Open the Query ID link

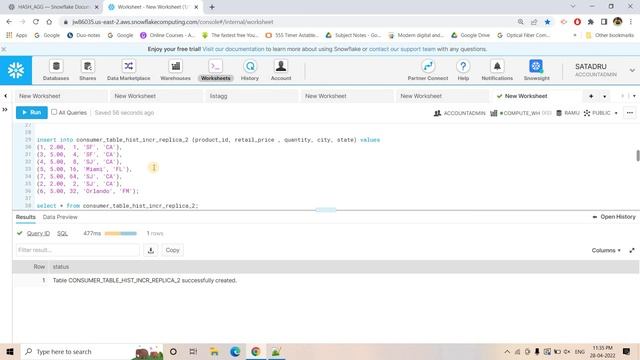click(38, 233)
